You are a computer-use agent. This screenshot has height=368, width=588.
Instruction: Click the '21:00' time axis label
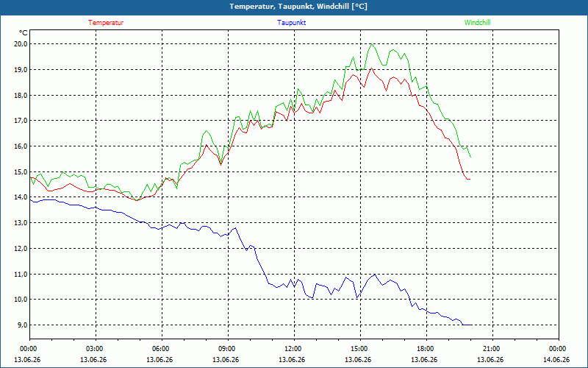tap(490, 349)
